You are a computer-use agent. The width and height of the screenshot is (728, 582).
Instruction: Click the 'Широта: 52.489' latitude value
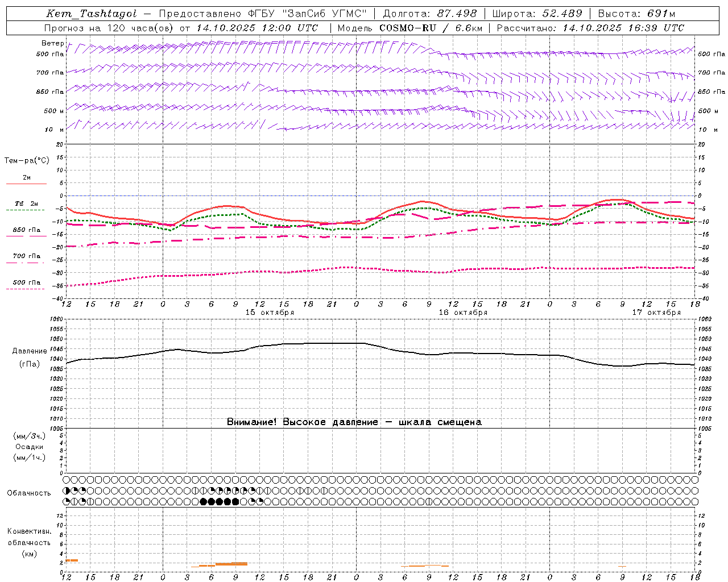pyautogui.click(x=537, y=14)
